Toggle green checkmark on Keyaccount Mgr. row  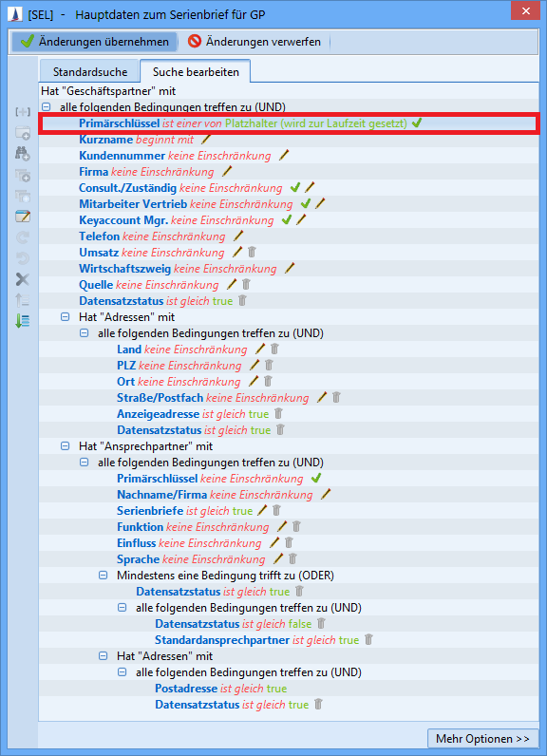(x=286, y=219)
